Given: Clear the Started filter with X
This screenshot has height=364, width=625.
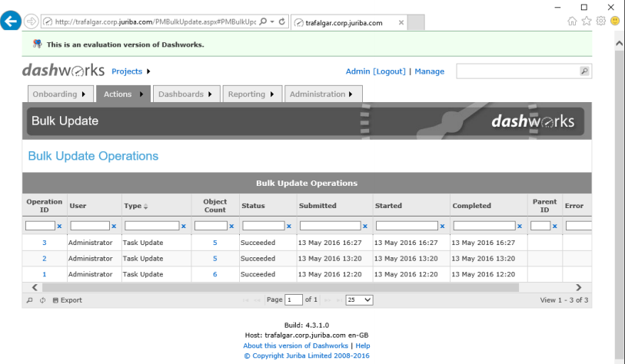Looking at the screenshot, I should click(442, 227).
